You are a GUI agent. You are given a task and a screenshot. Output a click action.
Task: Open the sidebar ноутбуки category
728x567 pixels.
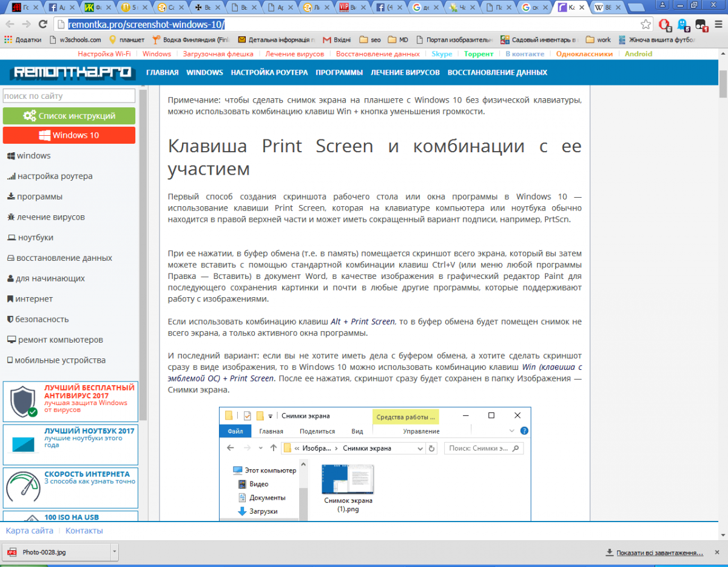pos(30,238)
